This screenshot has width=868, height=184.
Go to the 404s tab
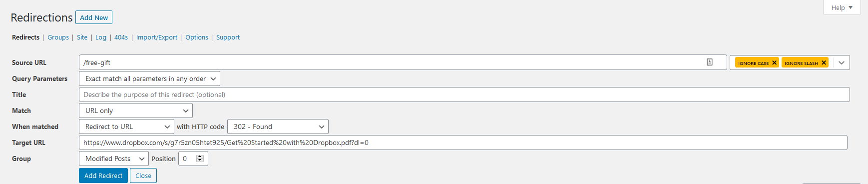coord(121,37)
